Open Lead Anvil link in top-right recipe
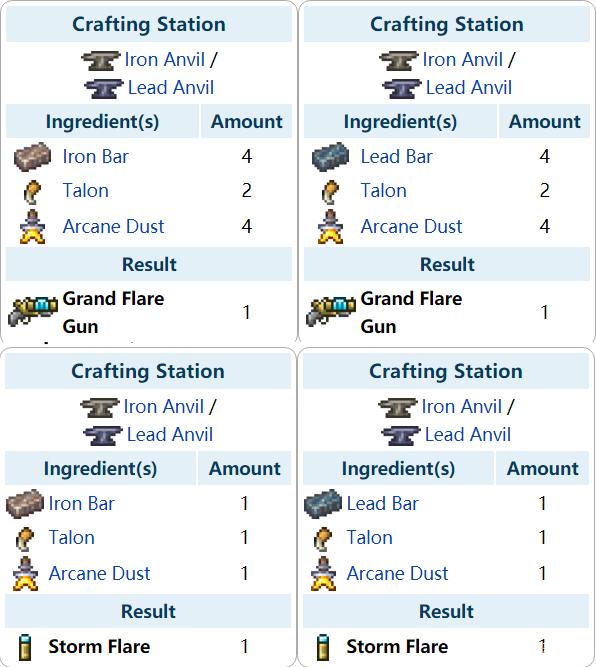 [x=469, y=88]
